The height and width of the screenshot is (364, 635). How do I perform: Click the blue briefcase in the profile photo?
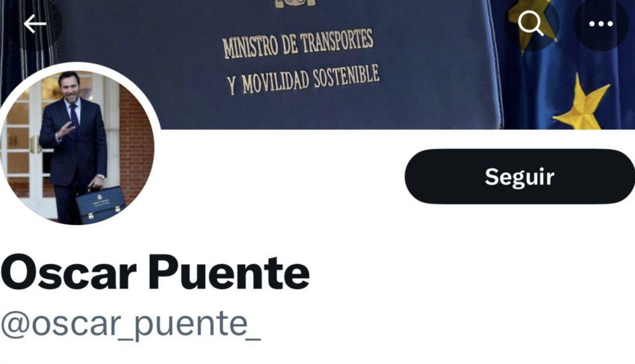pyautogui.click(x=101, y=204)
